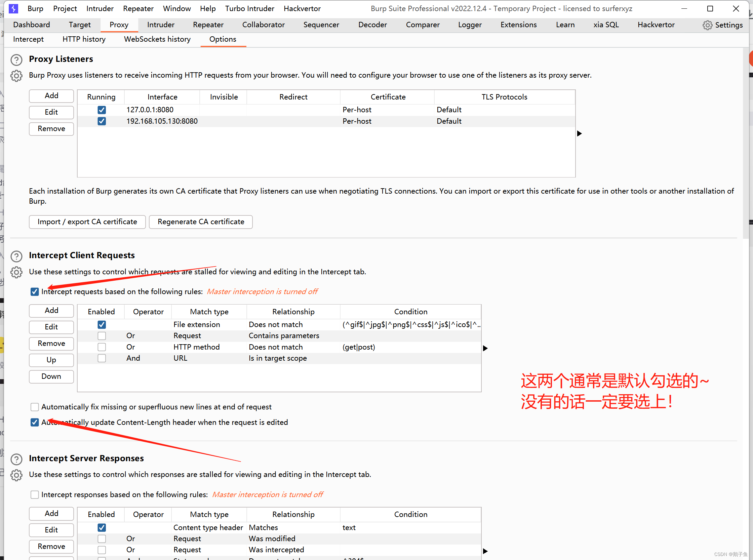Image resolution: width=753 pixels, height=560 pixels.
Task: Open Proxy Listeners gear options icon
Action: click(16, 76)
